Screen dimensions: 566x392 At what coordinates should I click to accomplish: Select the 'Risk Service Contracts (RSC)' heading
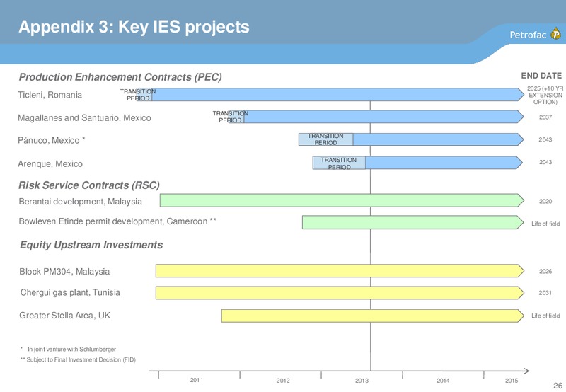click(89, 185)
